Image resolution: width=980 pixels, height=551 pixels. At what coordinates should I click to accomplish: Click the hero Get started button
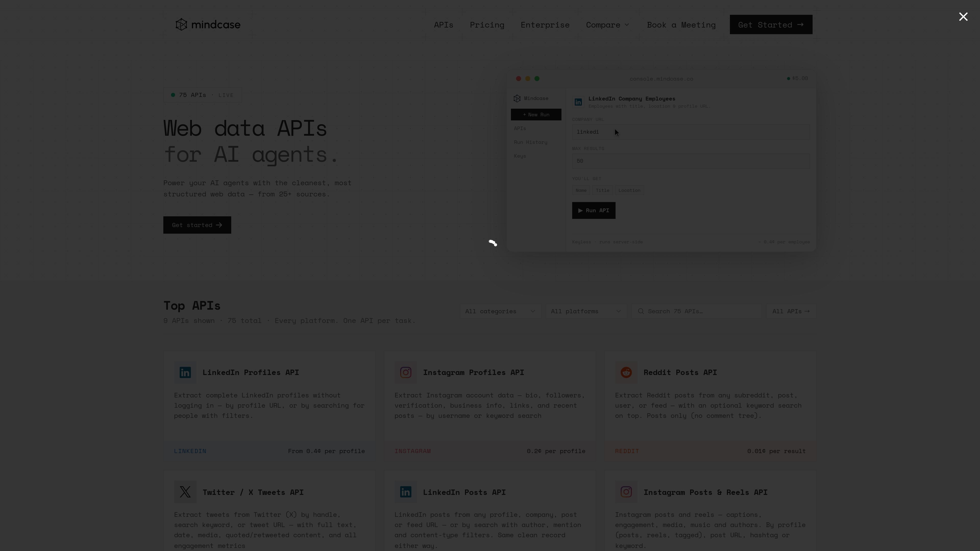tap(197, 225)
